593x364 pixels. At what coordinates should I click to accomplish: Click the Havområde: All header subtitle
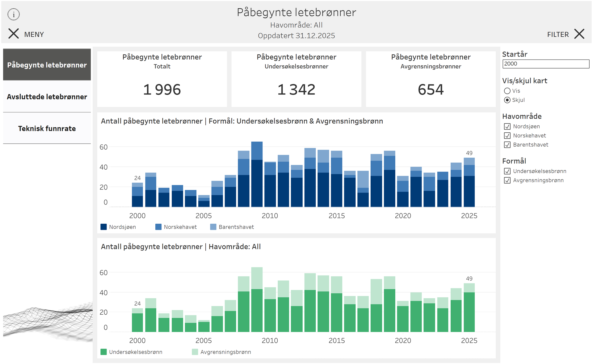pos(296,25)
